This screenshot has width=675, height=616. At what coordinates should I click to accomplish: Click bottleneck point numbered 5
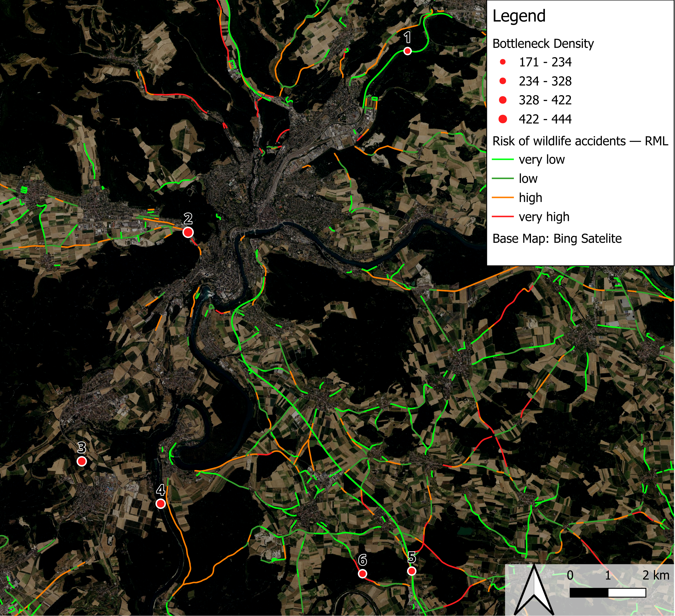(412, 571)
